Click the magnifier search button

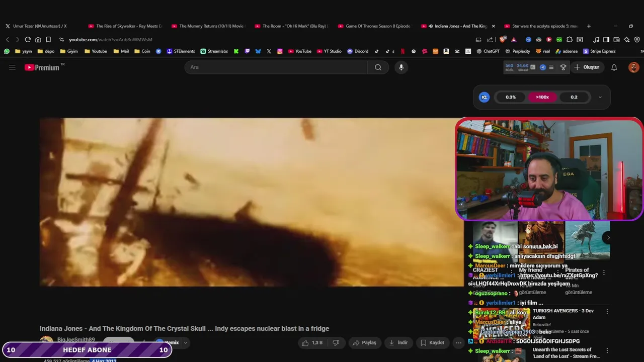click(378, 67)
